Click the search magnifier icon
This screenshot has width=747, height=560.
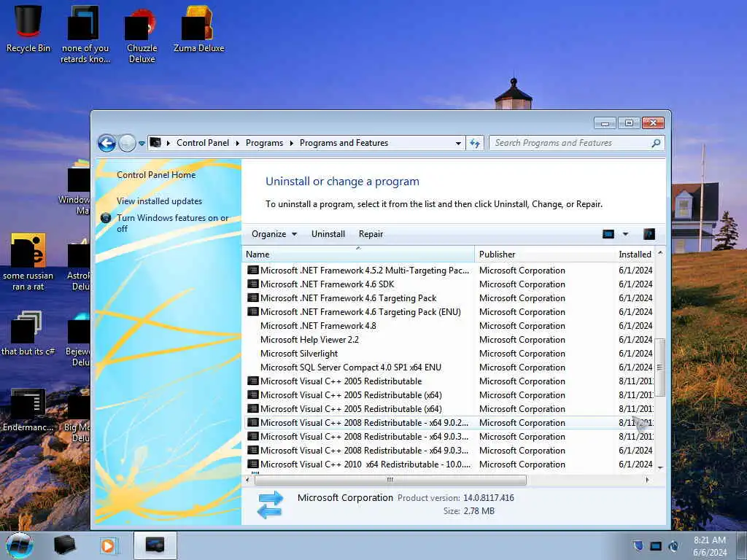656,143
